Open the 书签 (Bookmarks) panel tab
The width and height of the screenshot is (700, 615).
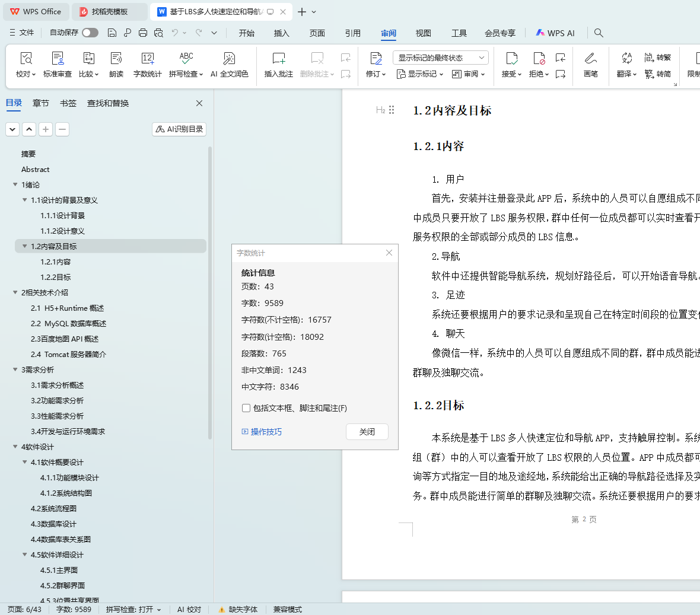(68, 103)
